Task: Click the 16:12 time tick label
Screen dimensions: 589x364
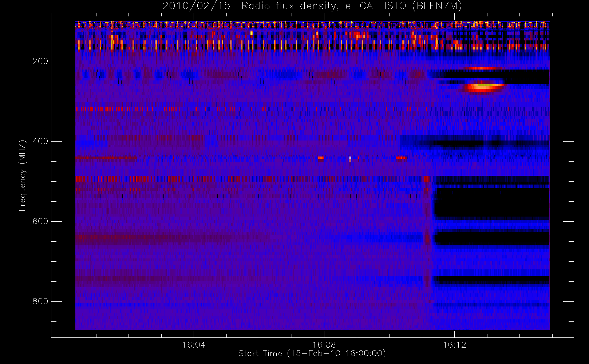Action: [454, 345]
